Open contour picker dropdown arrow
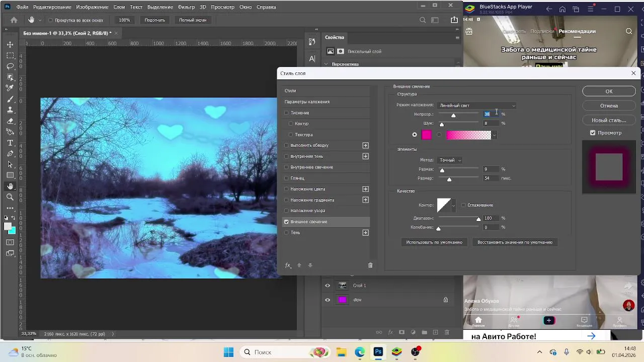 453,205
